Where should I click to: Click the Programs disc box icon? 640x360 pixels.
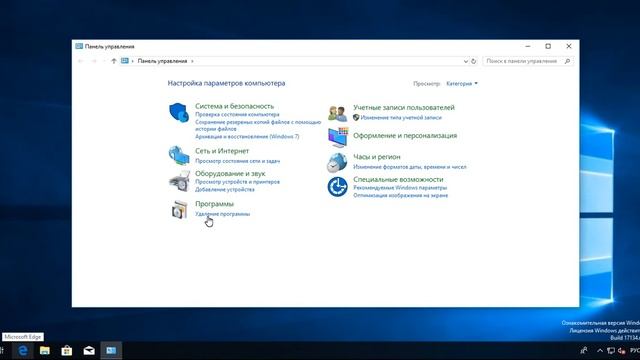coord(179,209)
